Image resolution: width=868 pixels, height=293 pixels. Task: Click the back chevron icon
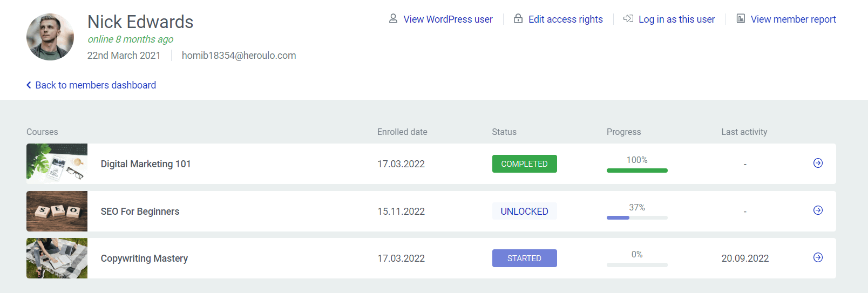click(x=29, y=85)
